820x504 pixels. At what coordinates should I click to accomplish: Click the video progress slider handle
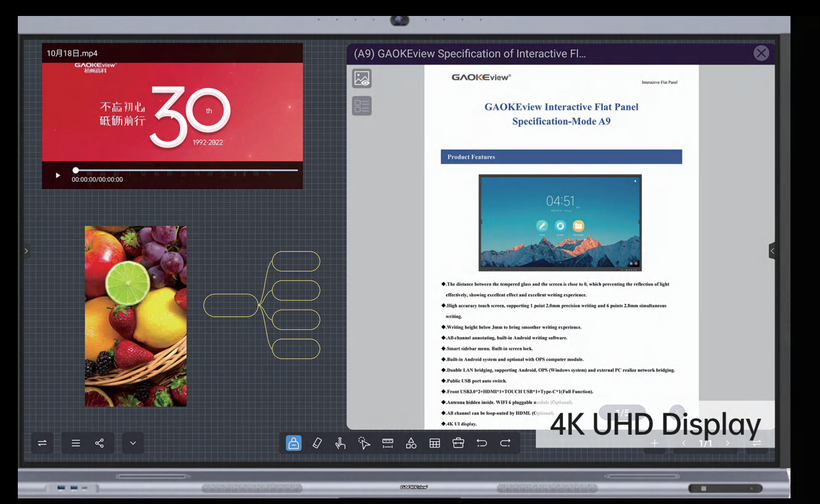(x=75, y=170)
